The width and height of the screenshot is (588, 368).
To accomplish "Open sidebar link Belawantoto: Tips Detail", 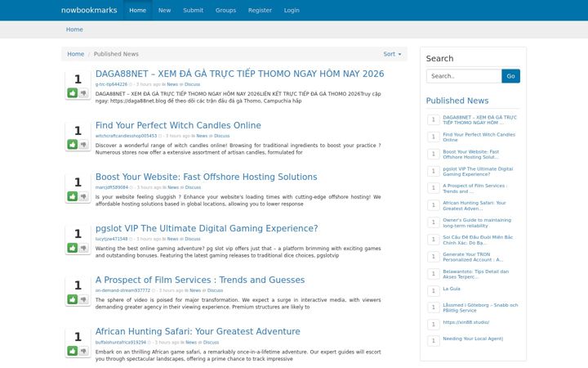I will 476,274.
